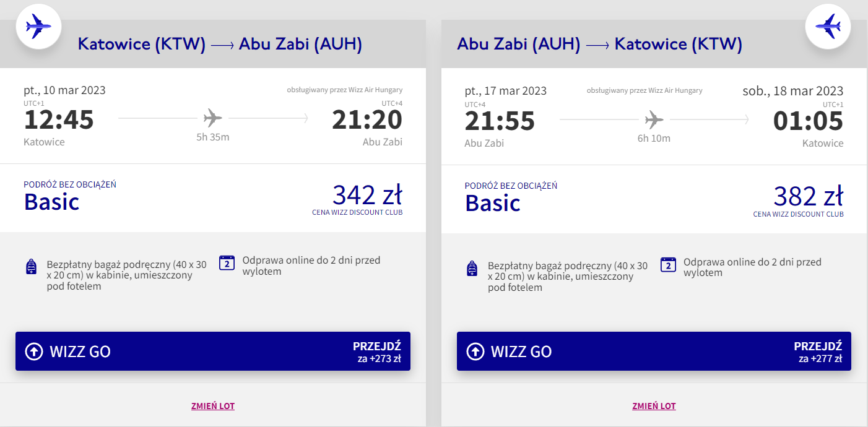Click the plane icon on outbound flight route

tap(213, 117)
